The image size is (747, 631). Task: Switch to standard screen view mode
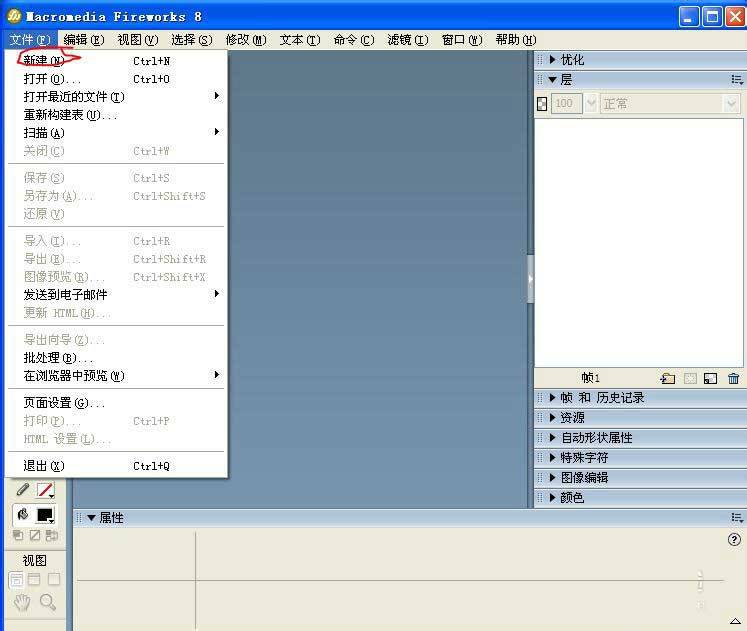click(16, 580)
